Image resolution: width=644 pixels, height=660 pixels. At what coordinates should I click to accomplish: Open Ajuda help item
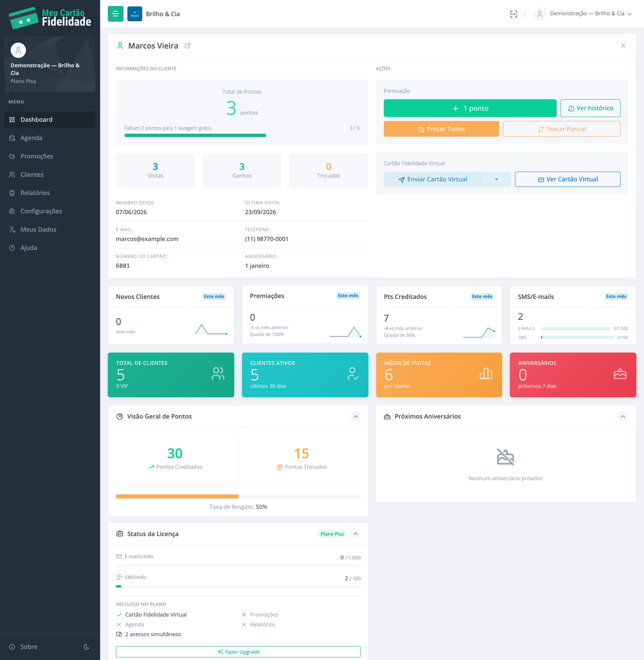tap(50, 247)
